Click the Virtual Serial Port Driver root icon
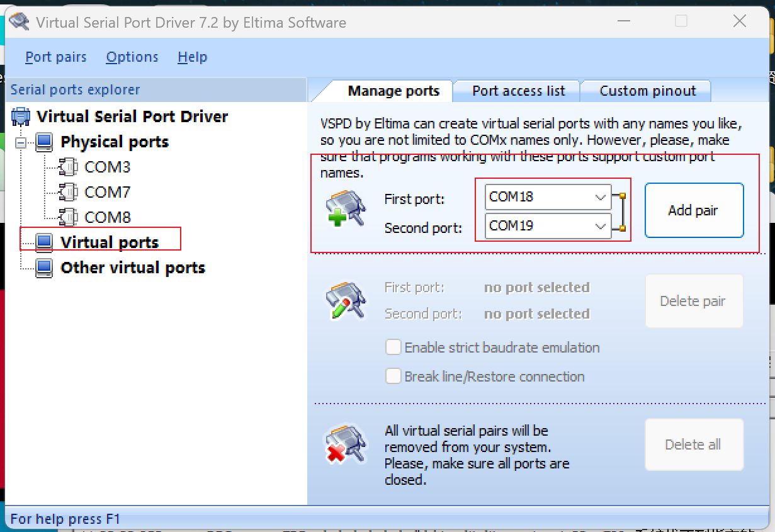 click(x=21, y=116)
